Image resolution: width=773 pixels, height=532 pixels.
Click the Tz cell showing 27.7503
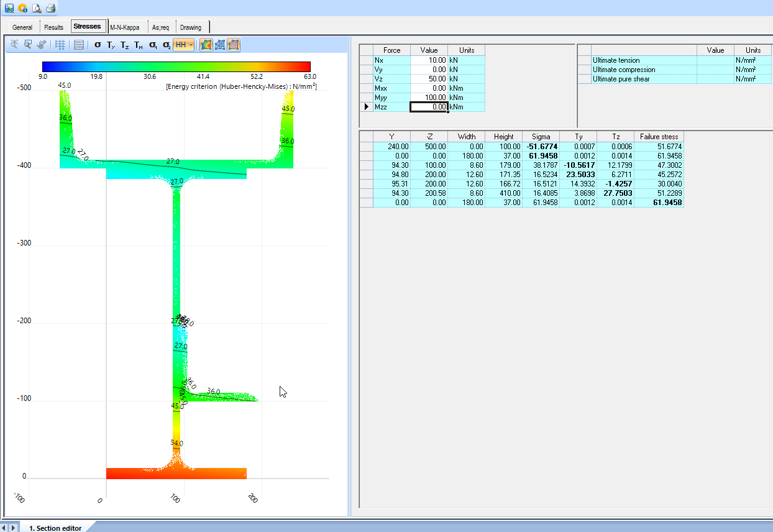coord(615,193)
